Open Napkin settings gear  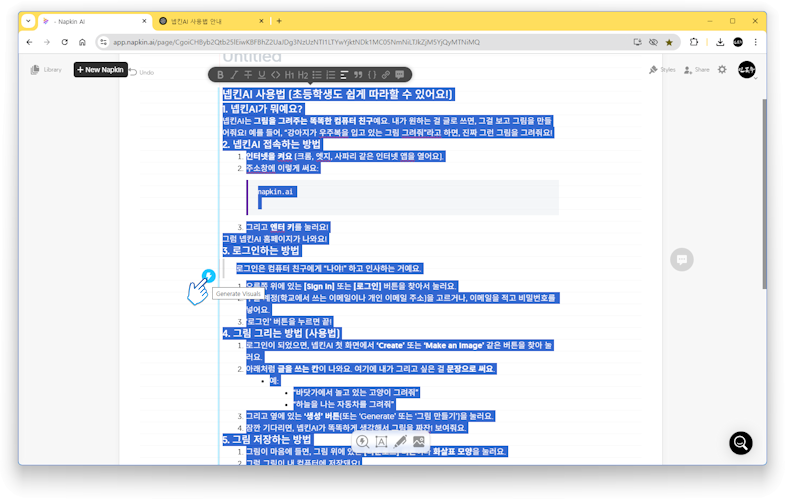pos(722,70)
